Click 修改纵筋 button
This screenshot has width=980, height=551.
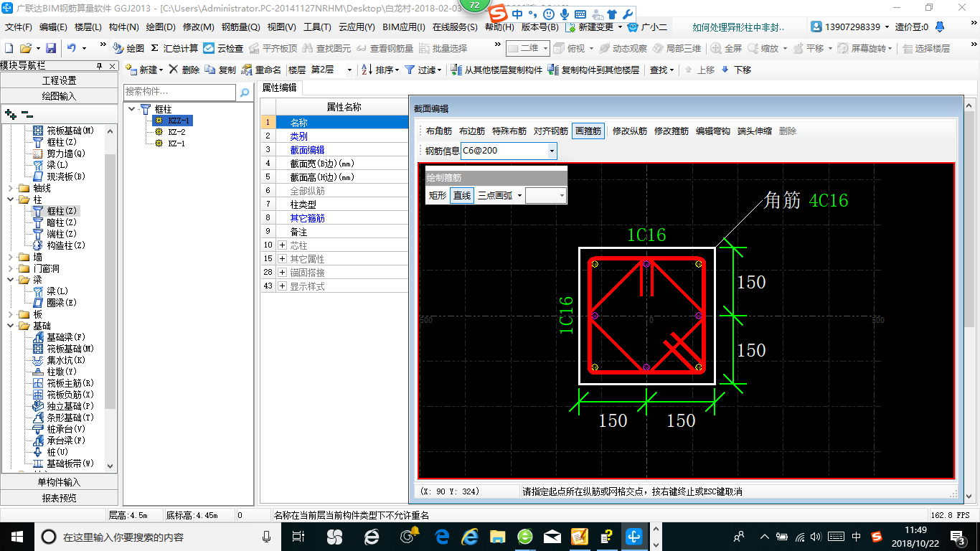(630, 131)
